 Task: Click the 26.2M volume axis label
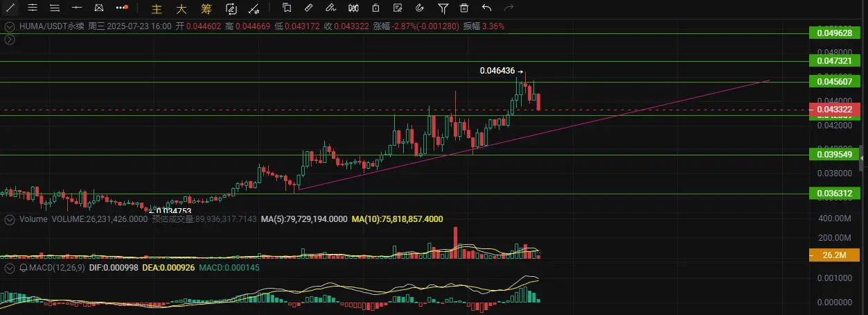click(834, 255)
